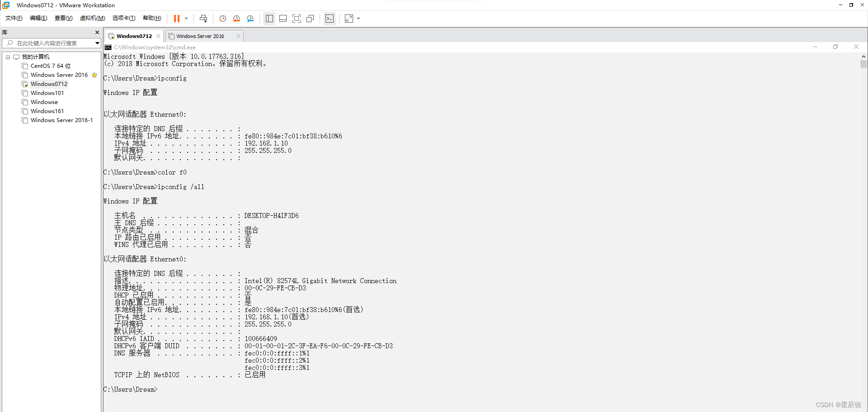The width and height of the screenshot is (868, 412).
Task: Minimize the cmd.exe window inside the VM
Action: pyautogui.click(x=815, y=47)
